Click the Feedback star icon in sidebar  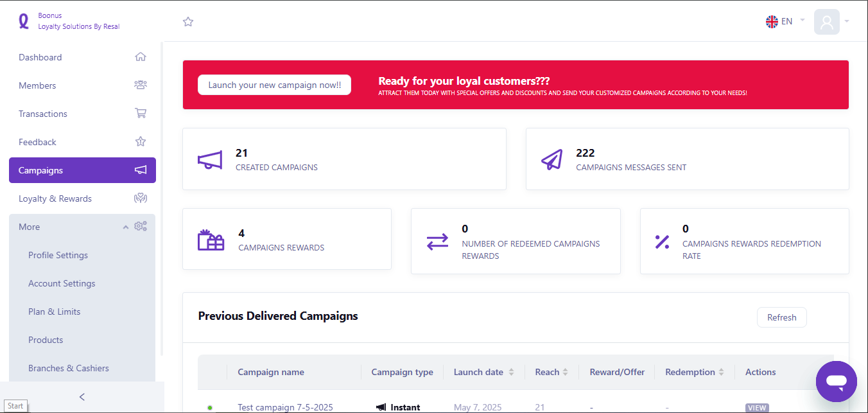pyautogui.click(x=141, y=141)
